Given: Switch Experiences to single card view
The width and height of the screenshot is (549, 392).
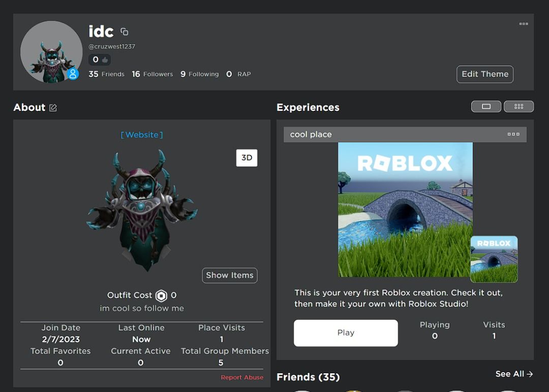Looking at the screenshot, I should point(486,106).
